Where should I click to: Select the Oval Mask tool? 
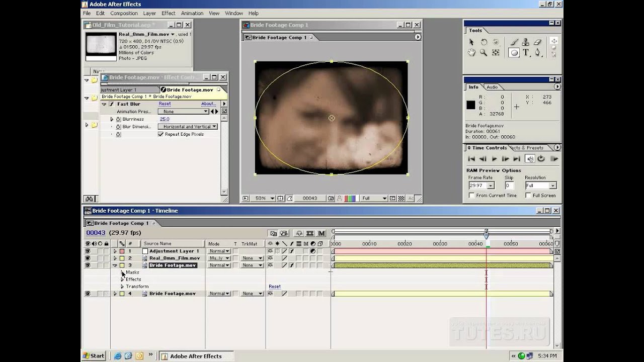pos(514,52)
